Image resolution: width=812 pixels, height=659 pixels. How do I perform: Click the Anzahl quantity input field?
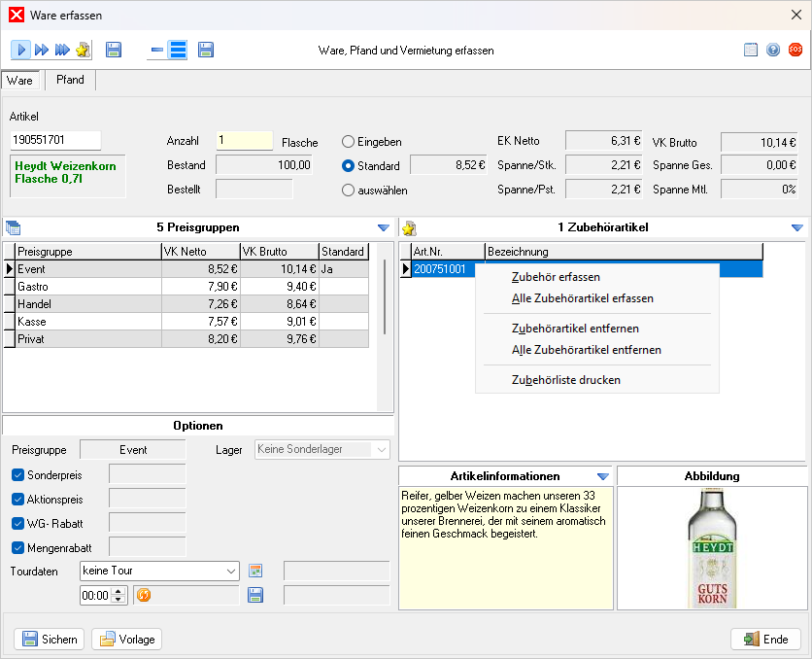(x=244, y=140)
